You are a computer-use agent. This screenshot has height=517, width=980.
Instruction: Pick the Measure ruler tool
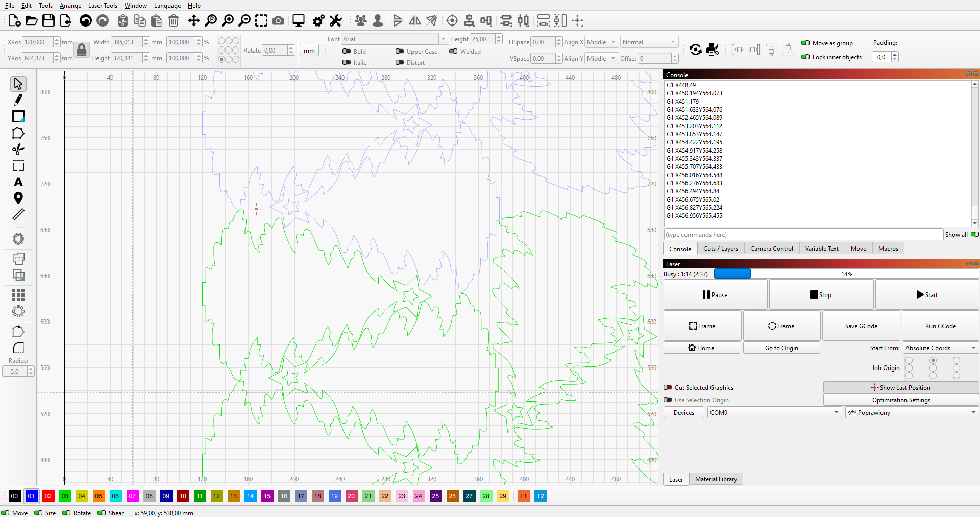coord(18,215)
